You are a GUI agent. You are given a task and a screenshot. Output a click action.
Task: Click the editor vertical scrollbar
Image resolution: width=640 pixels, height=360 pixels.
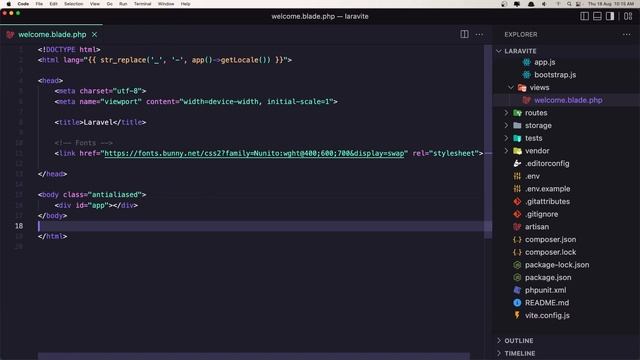coord(488,142)
